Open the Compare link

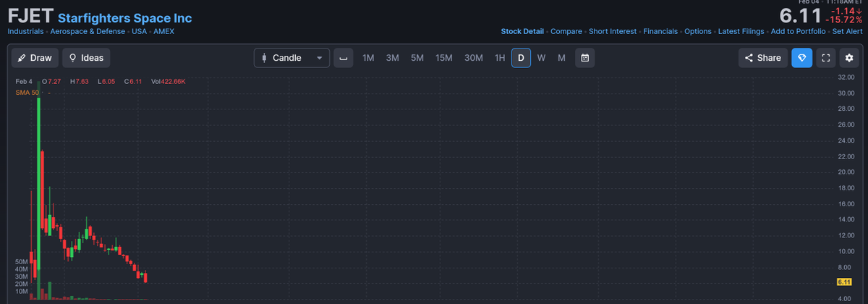566,32
